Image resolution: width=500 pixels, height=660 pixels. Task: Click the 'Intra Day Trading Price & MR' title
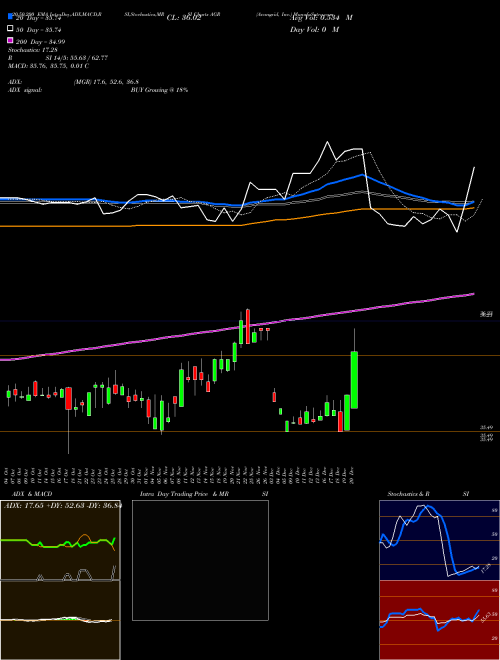pyautogui.click(x=184, y=494)
